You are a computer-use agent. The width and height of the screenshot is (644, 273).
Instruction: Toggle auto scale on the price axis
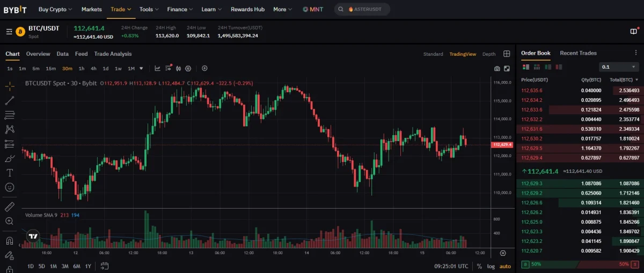click(x=505, y=266)
